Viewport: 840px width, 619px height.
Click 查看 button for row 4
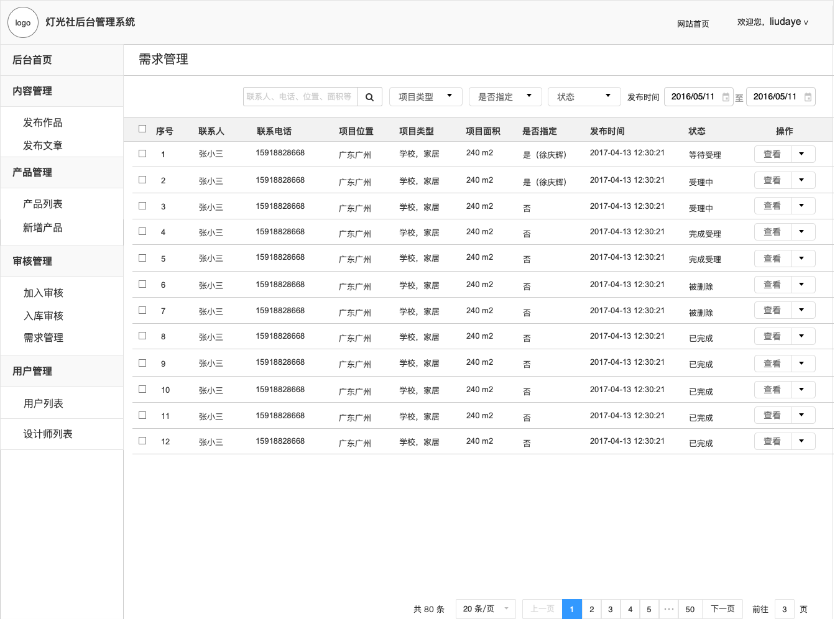tap(772, 232)
